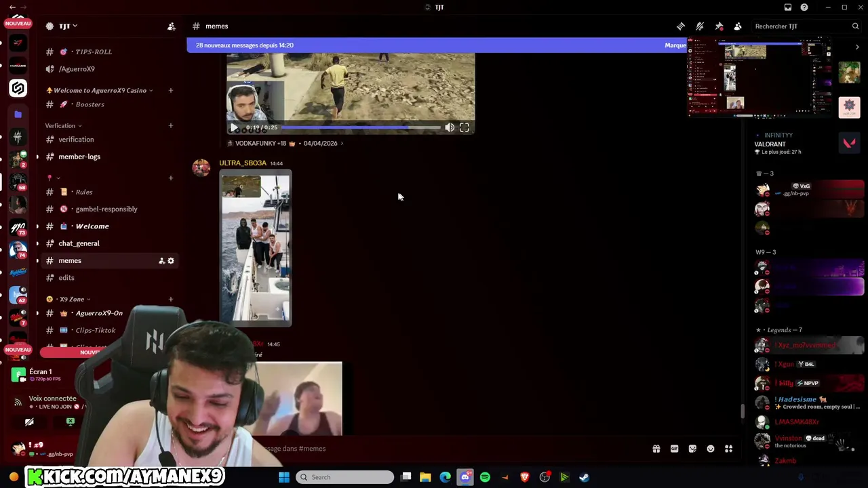Open the gift icon in message bar
868x488 pixels.
point(656,449)
